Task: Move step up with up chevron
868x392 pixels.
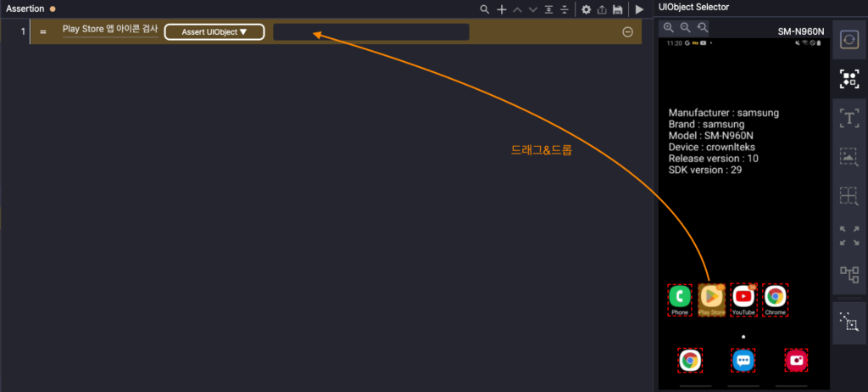Action: 517,9
